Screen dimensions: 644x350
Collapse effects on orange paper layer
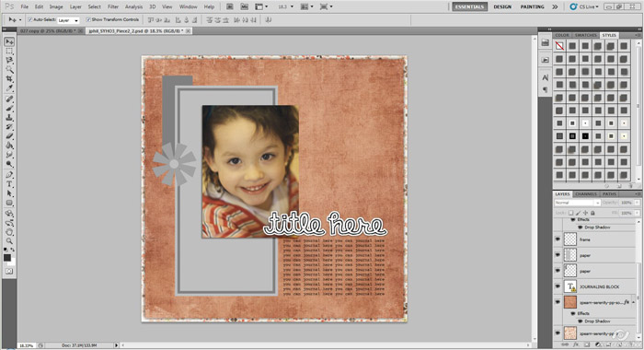pyautogui.click(x=634, y=302)
